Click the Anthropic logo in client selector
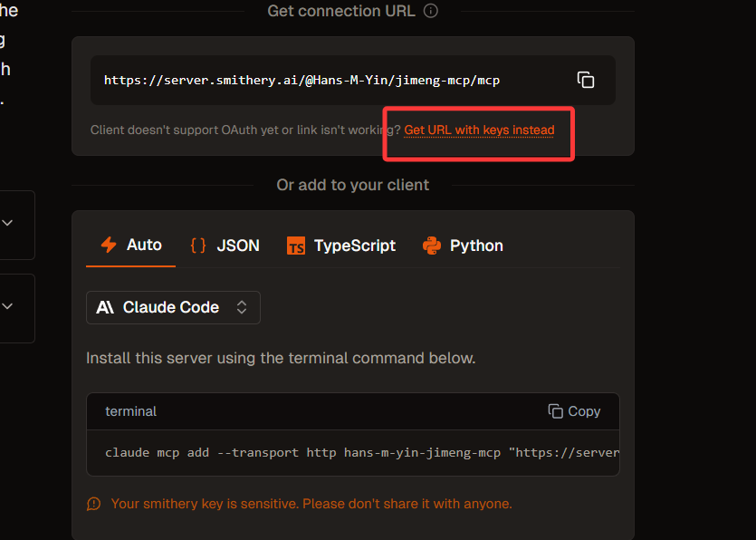The height and width of the screenshot is (540, 756). click(105, 307)
